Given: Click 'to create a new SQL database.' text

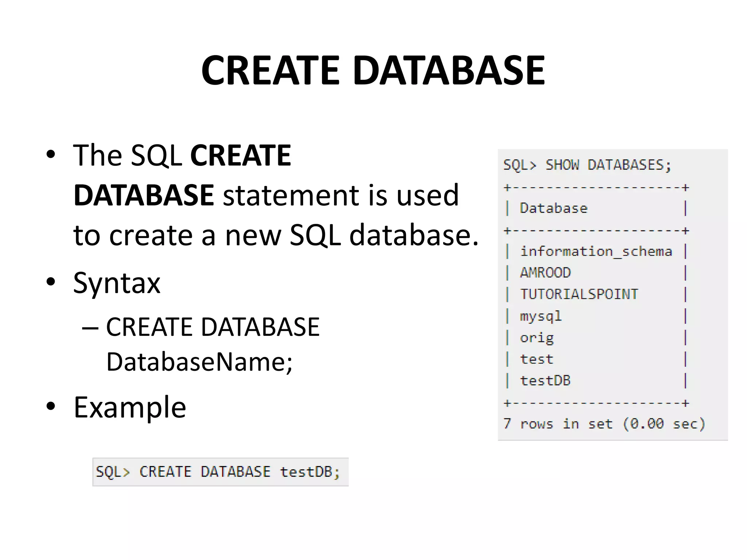Looking at the screenshot, I should [275, 235].
